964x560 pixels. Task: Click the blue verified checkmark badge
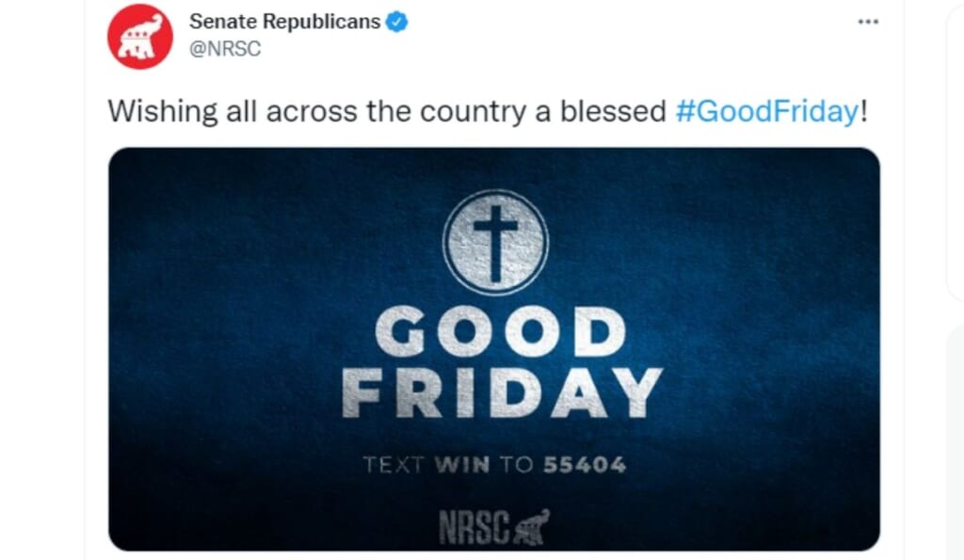[396, 22]
